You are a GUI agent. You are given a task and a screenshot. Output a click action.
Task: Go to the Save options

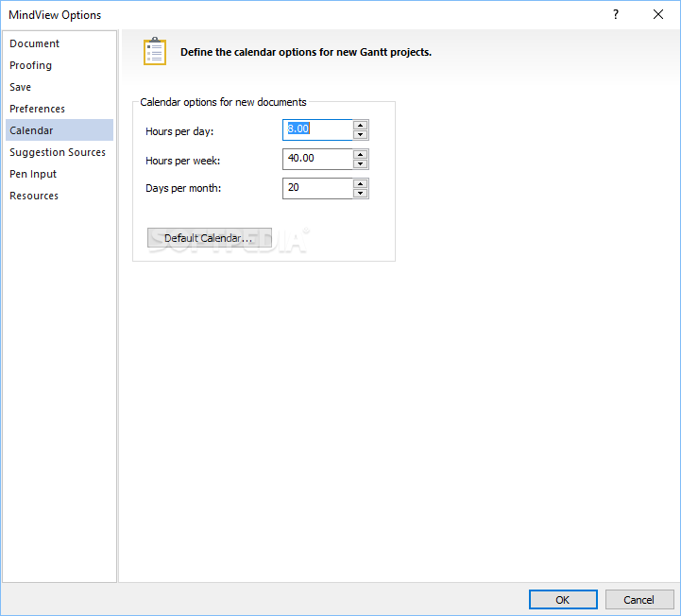tap(60, 87)
